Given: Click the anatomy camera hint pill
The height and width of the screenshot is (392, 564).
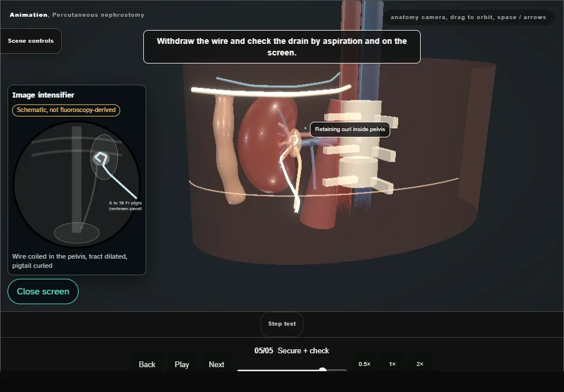Looking at the screenshot, I should [468, 17].
